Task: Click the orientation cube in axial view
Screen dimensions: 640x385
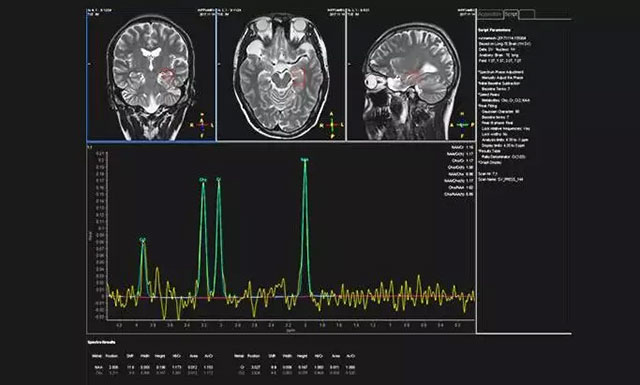Action: click(332, 125)
